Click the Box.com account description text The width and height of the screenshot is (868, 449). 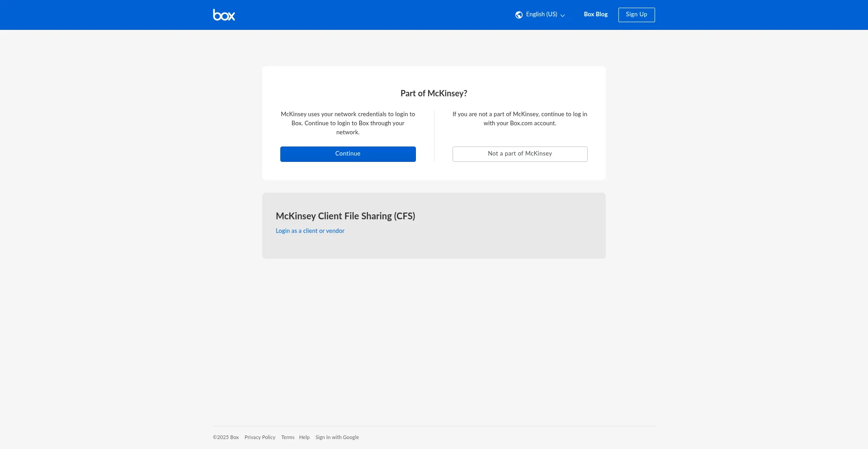pos(519,118)
